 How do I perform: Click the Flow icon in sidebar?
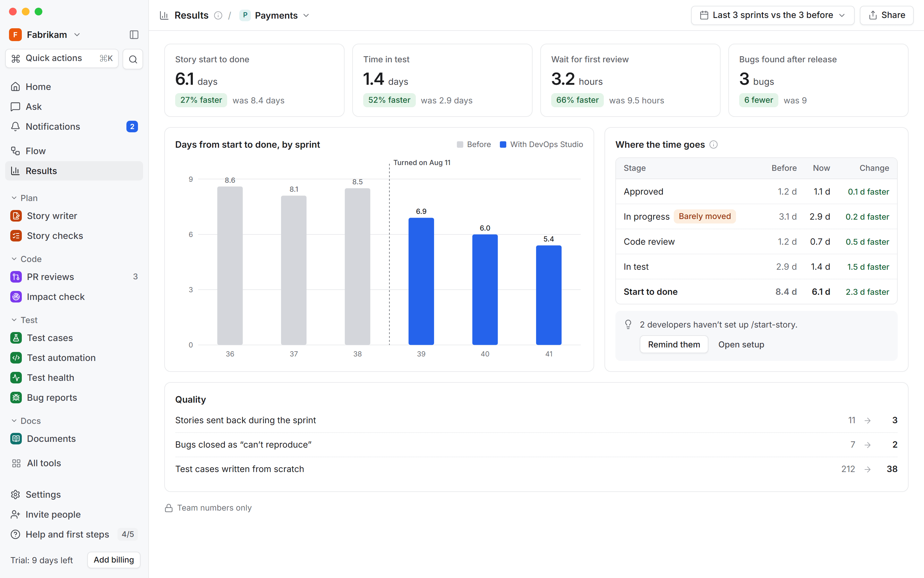(x=15, y=151)
